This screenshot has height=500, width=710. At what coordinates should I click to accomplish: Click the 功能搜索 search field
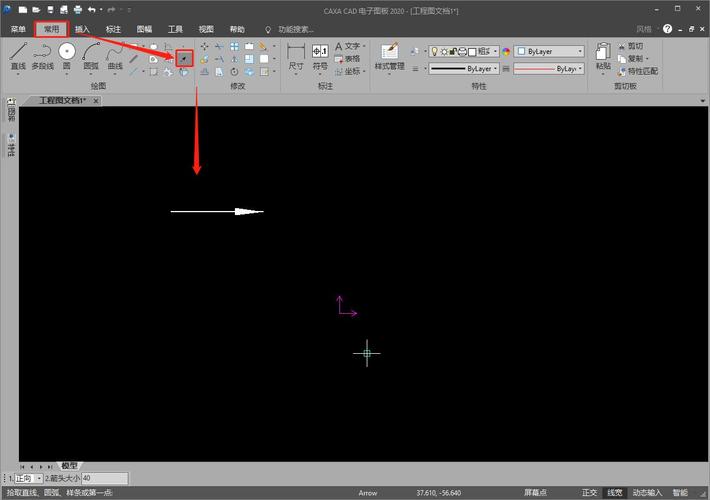[x=296, y=29]
